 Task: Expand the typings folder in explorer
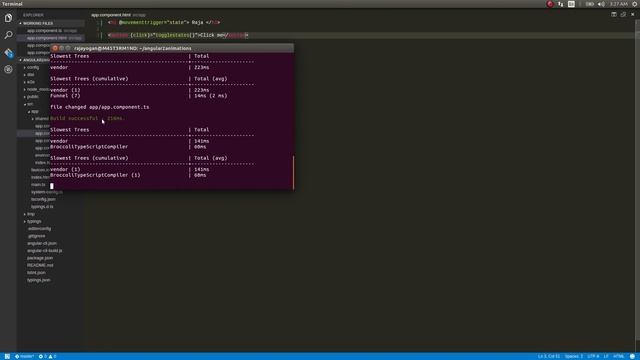(34, 221)
